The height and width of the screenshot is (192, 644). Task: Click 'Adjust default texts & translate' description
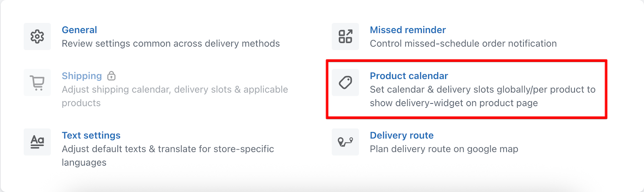pyautogui.click(x=168, y=155)
